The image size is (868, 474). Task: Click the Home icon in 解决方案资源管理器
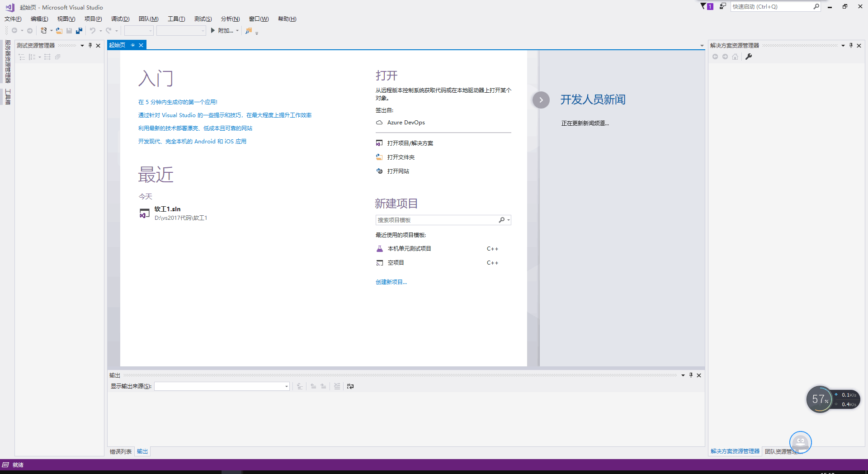735,57
